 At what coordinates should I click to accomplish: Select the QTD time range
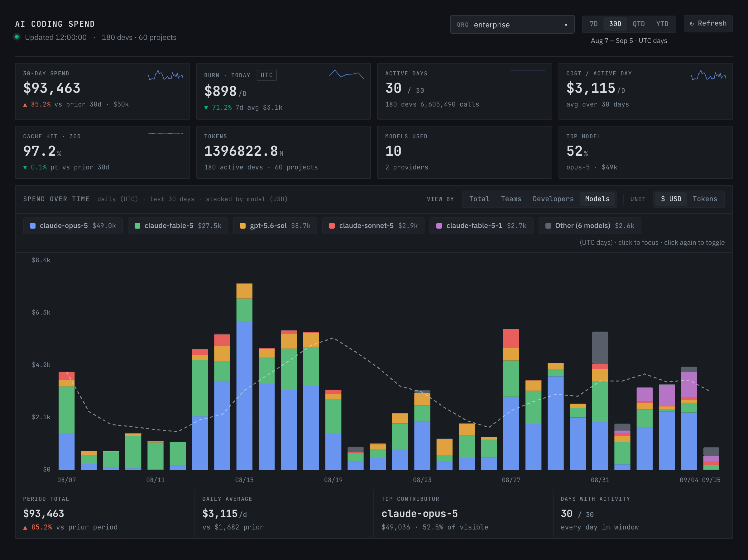point(638,24)
